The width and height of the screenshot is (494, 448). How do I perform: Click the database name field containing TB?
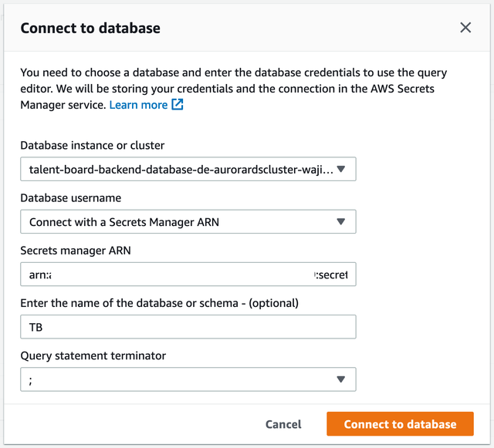(x=188, y=327)
